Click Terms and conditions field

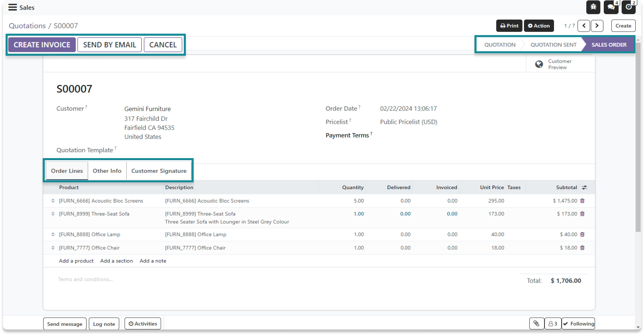tap(85, 279)
